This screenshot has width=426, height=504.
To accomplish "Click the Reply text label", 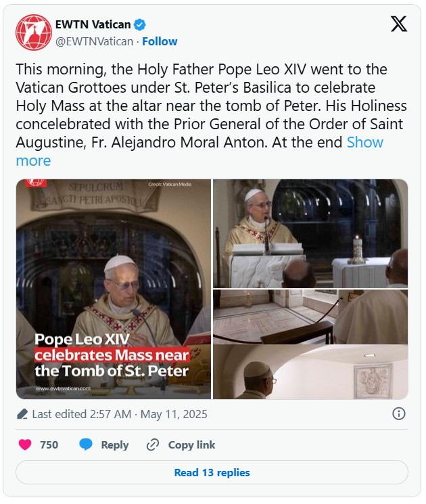I will pyautogui.click(x=114, y=444).
